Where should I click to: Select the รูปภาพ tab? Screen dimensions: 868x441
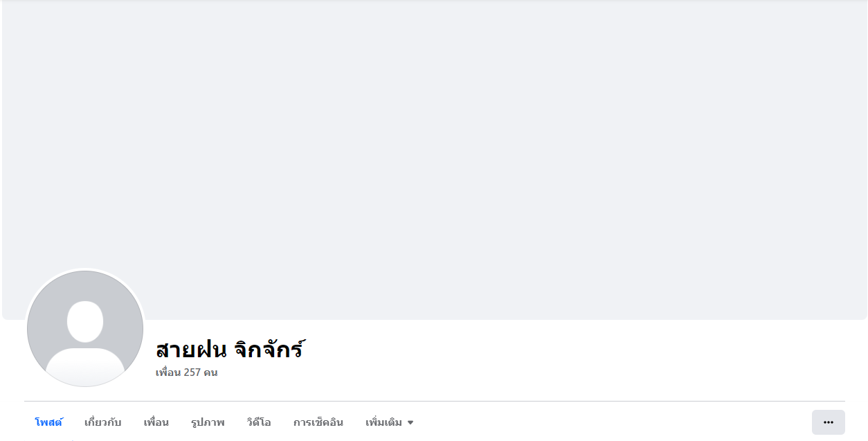click(x=208, y=422)
